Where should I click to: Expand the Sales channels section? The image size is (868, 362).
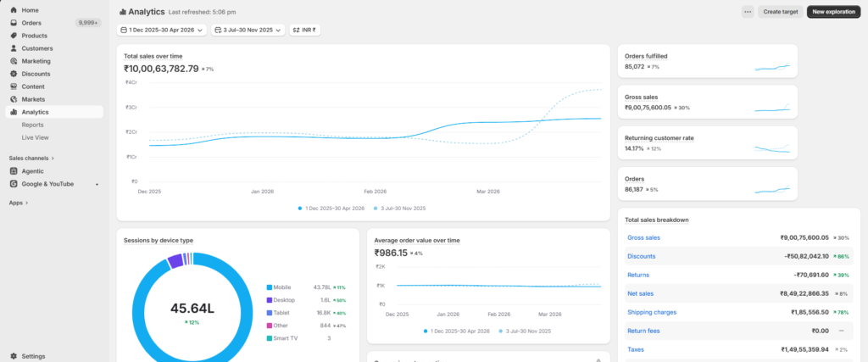click(x=31, y=158)
